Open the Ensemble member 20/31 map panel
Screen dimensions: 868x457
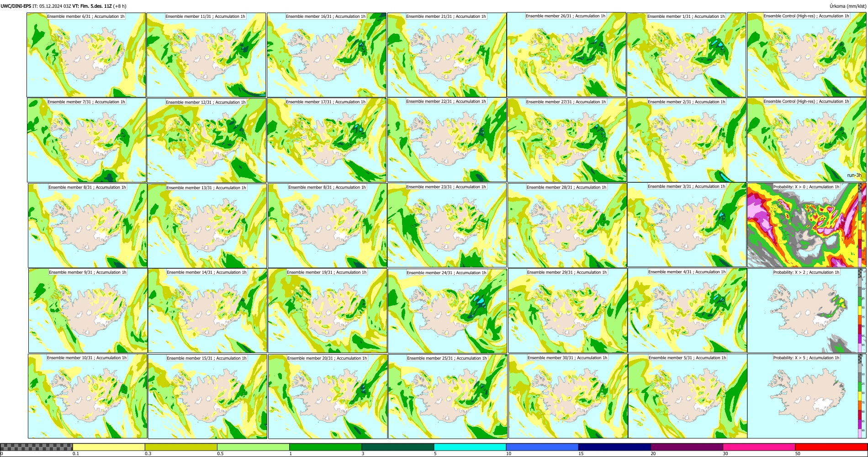[x=328, y=397]
